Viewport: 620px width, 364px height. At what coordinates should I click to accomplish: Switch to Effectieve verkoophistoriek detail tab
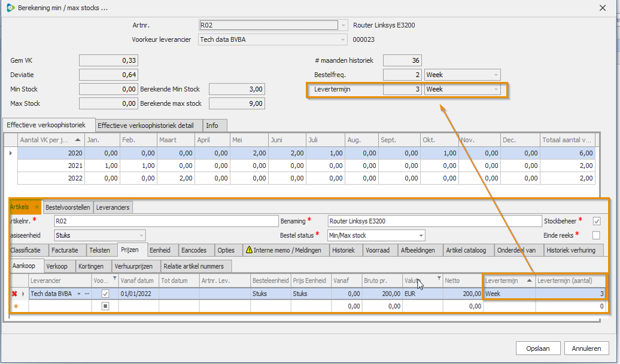click(149, 125)
